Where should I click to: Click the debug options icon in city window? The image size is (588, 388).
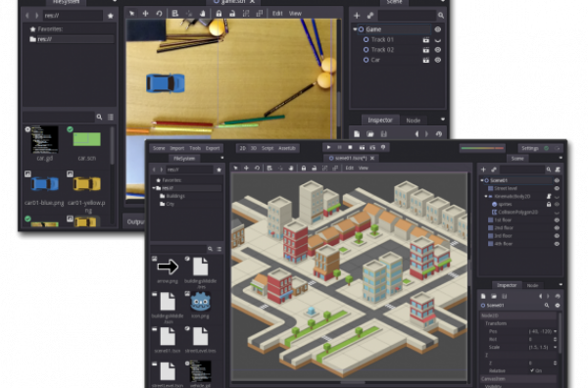coord(383,147)
